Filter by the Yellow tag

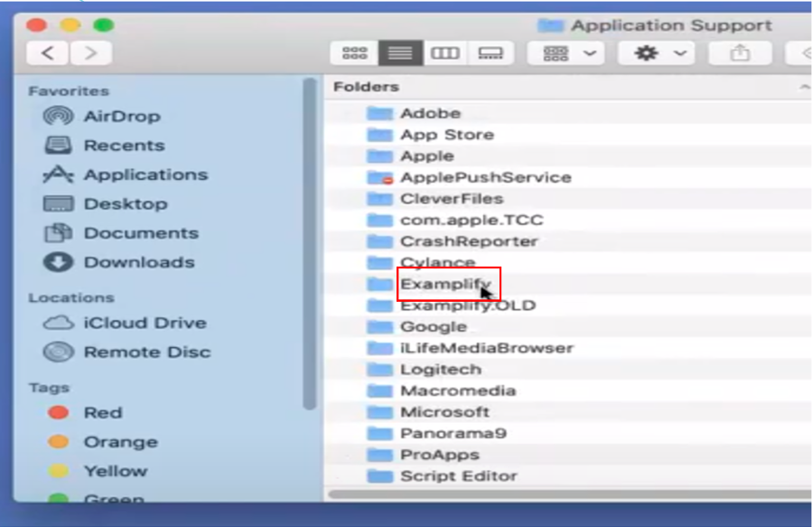[x=98, y=471]
